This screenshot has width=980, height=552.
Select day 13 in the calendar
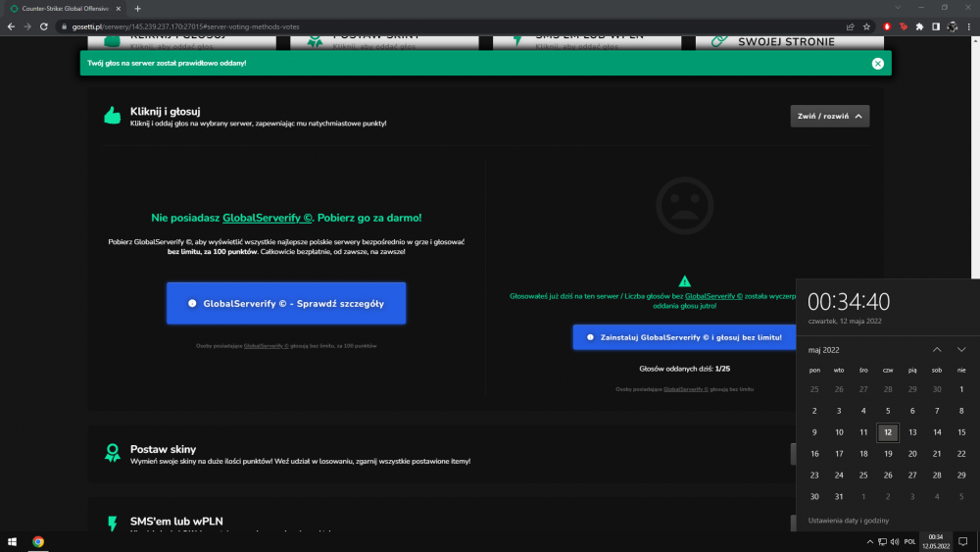tap(912, 432)
